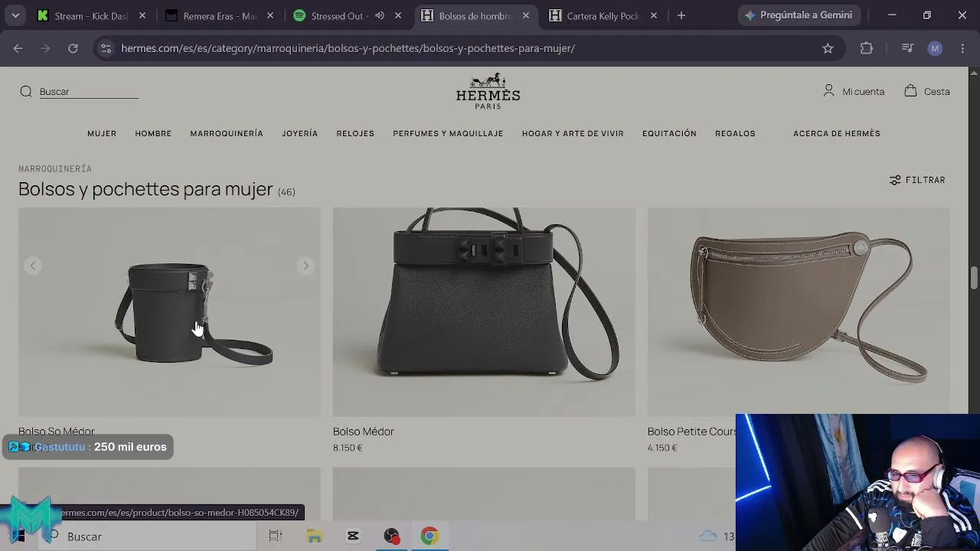Image resolution: width=980 pixels, height=551 pixels.
Task: Open the Hogar y Arte de Vivir menu
Action: (x=573, y=133)
